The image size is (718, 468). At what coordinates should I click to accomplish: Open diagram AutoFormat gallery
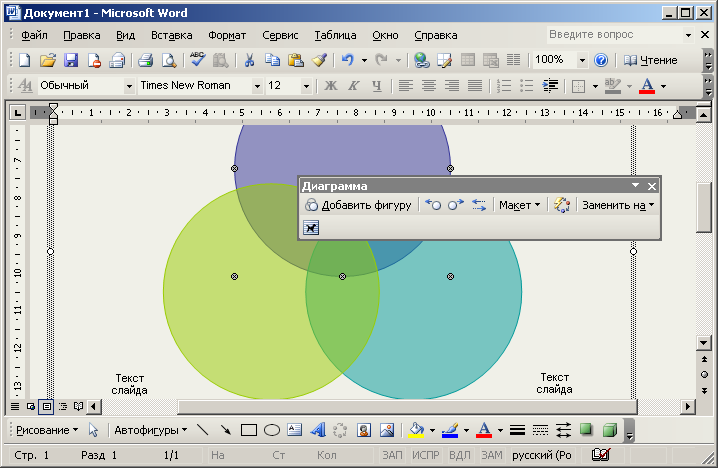click(562, 205)
